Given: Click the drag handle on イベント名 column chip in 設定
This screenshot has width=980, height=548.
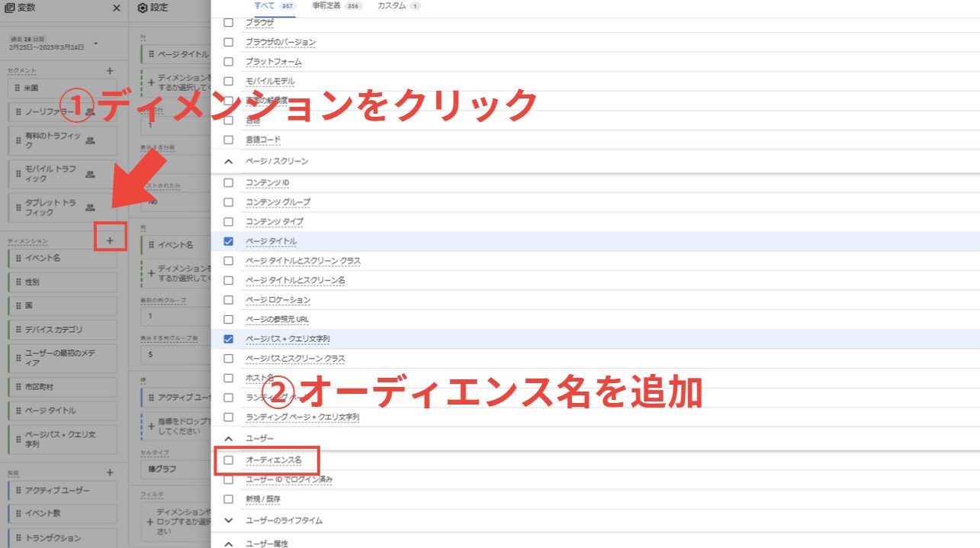Looking at the screenshot, I should click(x=152, y=245).
